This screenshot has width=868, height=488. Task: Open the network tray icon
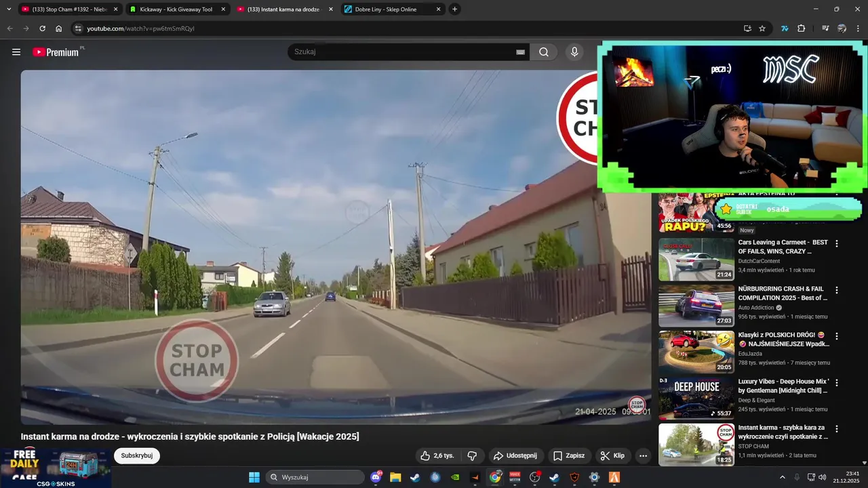point(810,477)
